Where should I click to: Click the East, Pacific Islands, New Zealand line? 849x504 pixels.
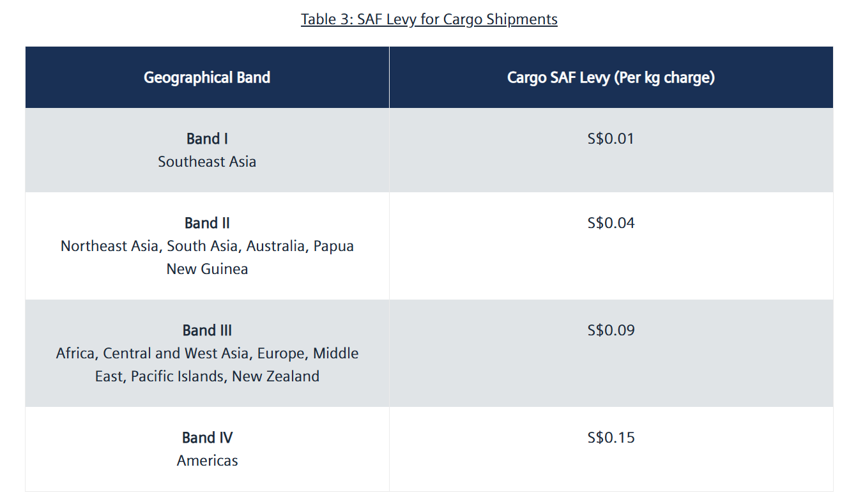[207, 376]
